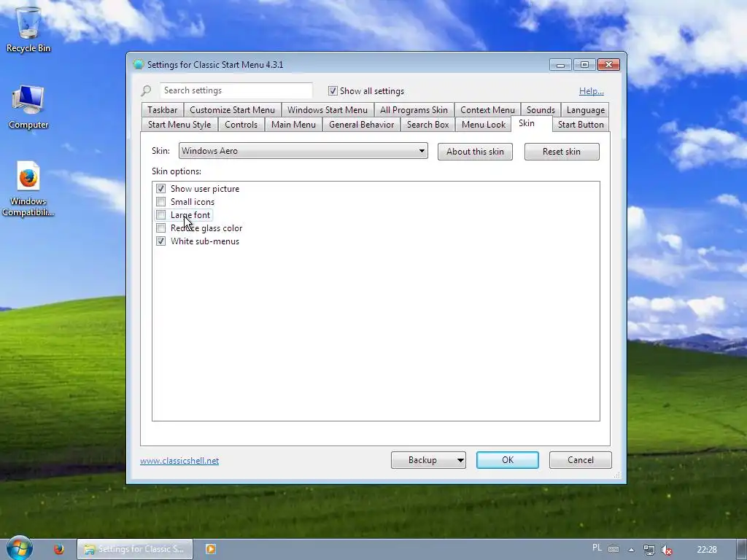This screenshot has height=560, width=747.
Task: Open the Help... link
Action: click(x=591, y=91)
